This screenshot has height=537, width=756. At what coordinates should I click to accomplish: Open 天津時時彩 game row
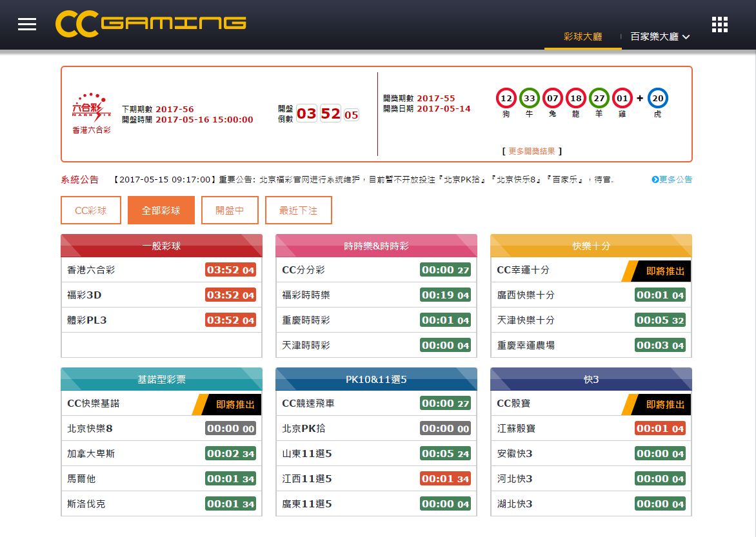pyautogui.click(x=376, y=345)
